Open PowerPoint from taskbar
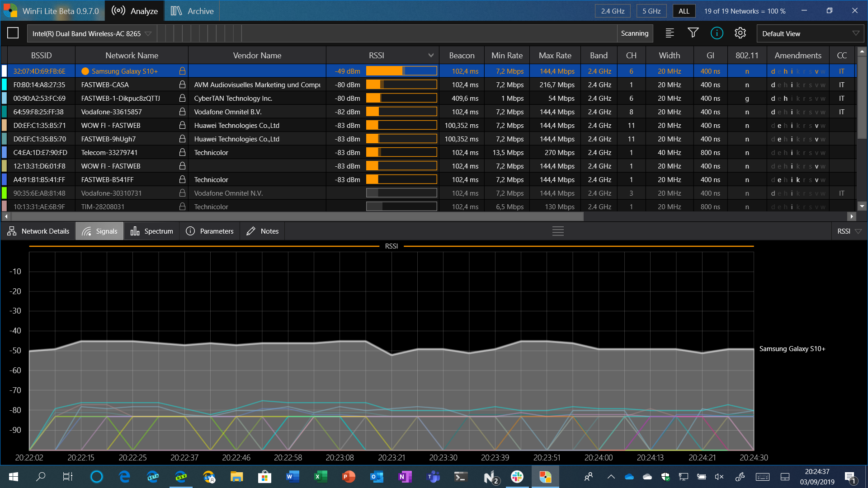Screen dimensions: 868x488 point(349,477)
